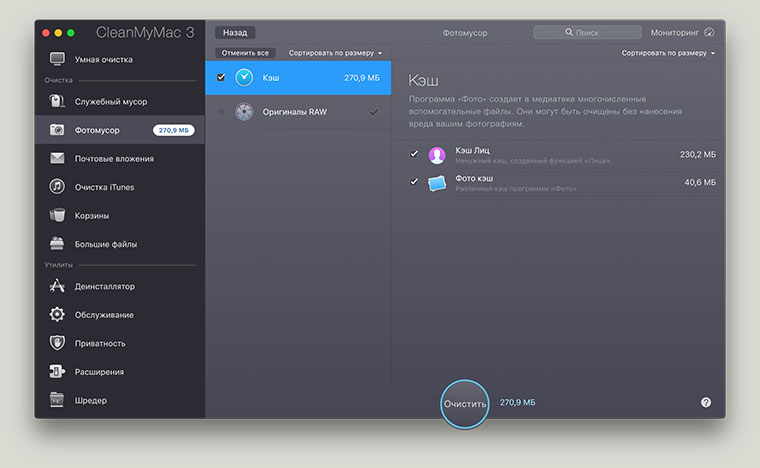Screen dimensions: 760x468
Task: Open Умная очистка monitor icon
Action: tap(57, 59)
